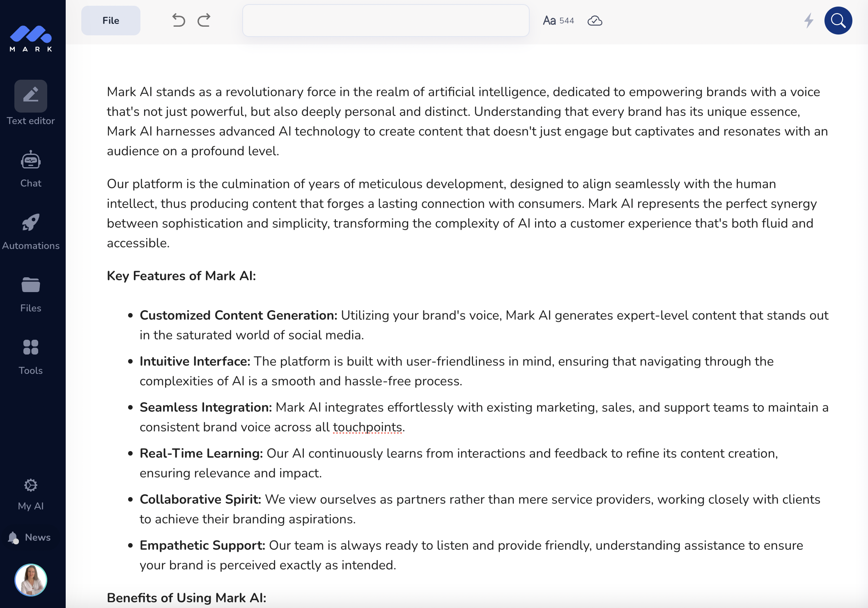868x608 pixels.
Task: Open News notifications from the sidebar
Action: click(37, 537)
